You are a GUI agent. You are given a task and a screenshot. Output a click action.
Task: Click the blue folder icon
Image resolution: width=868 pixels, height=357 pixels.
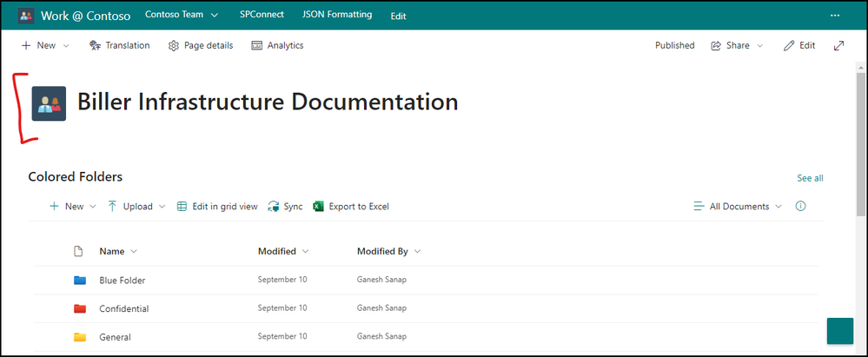coord(80,281)
